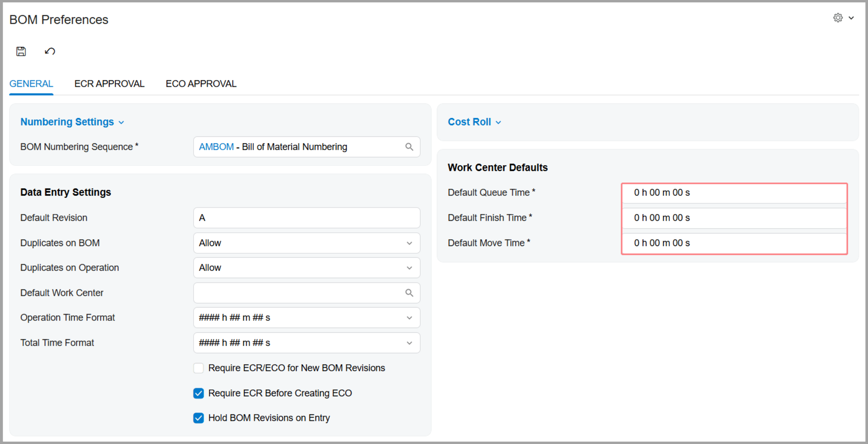Image resolution: width=868 pixels, height=444 pixels.
Task: Open Duplicates on BOM dropdown
Action: (x=306, y=243)
